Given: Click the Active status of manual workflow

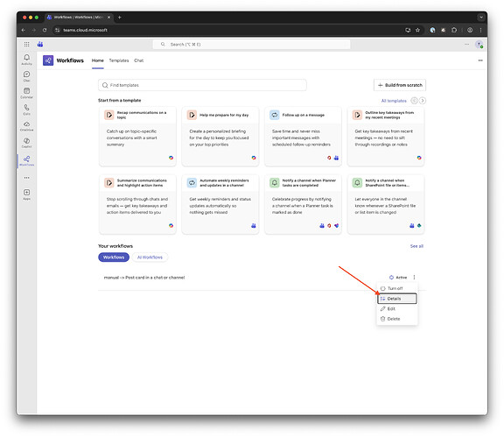Looking at the screenshot, I should point(398,277).
